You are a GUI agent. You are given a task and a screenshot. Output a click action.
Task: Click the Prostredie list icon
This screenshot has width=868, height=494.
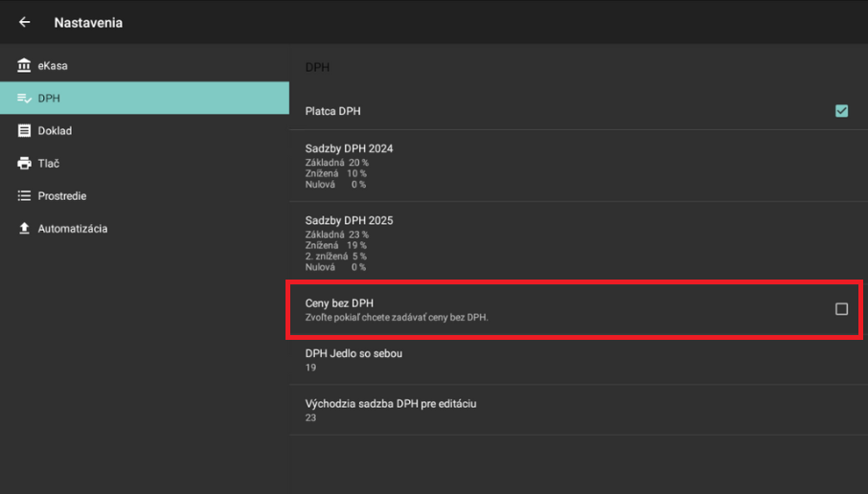(x=24, y=196)
